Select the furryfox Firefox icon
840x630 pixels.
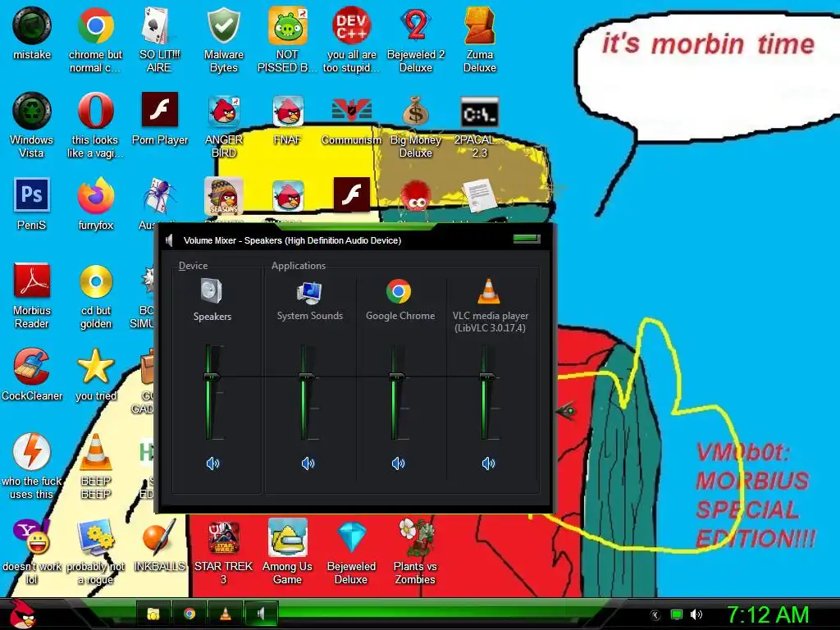pos(95,203)
